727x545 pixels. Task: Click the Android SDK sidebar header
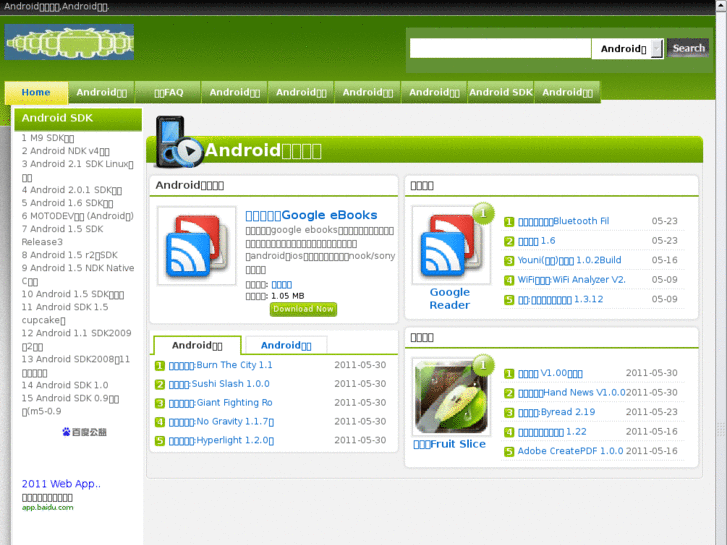78,119
